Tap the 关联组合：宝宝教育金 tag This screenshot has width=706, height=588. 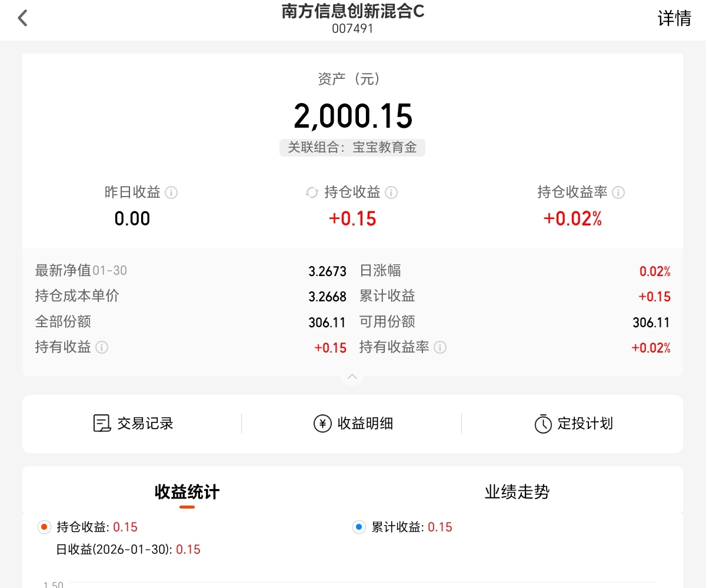pyautogui.click(x=352, y=147)
